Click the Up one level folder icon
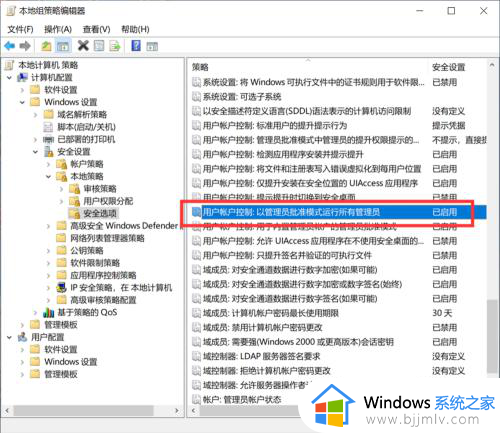 [46, 46]
